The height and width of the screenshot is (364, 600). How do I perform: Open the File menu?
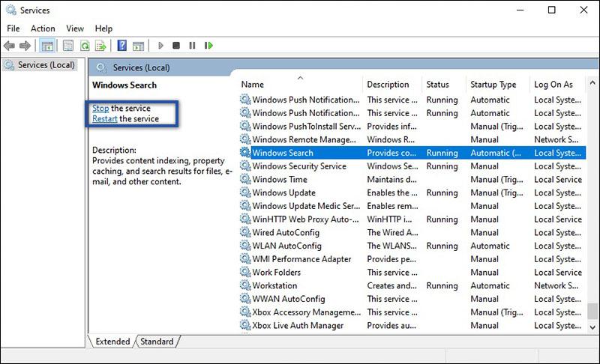(x=13, y=28)
